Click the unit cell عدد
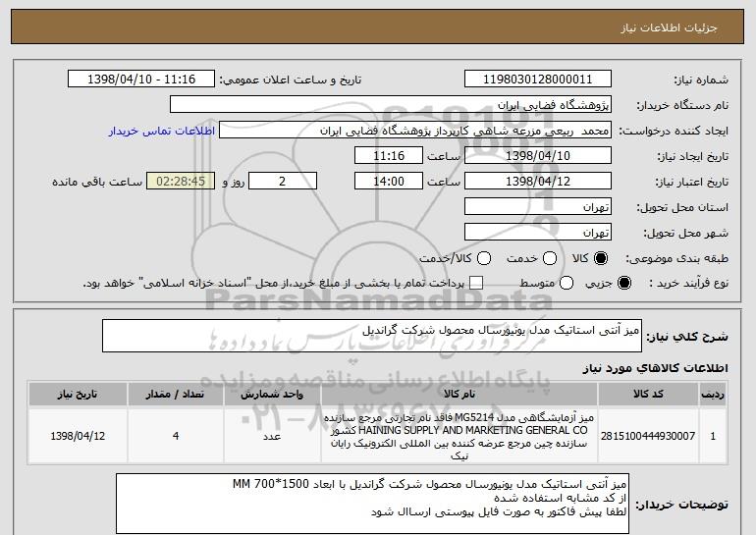This screenshot has height=535, width=756. coord(272,436)
